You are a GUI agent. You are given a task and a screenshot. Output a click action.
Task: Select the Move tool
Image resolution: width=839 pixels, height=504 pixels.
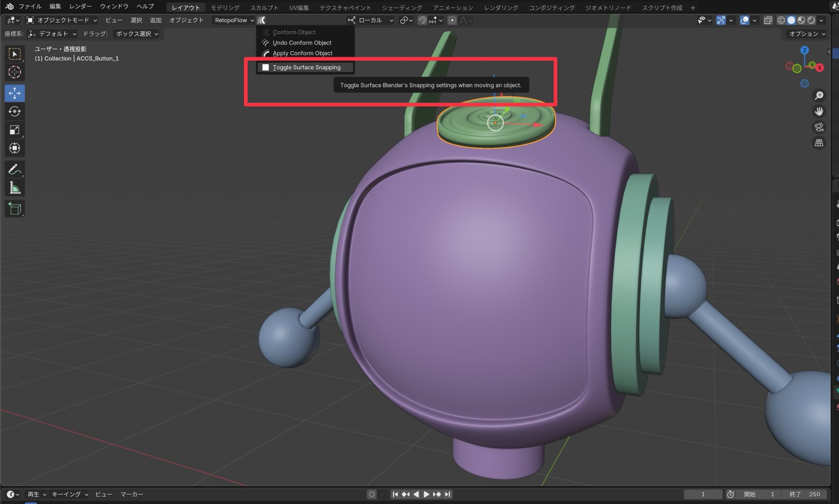coord(14,93)
